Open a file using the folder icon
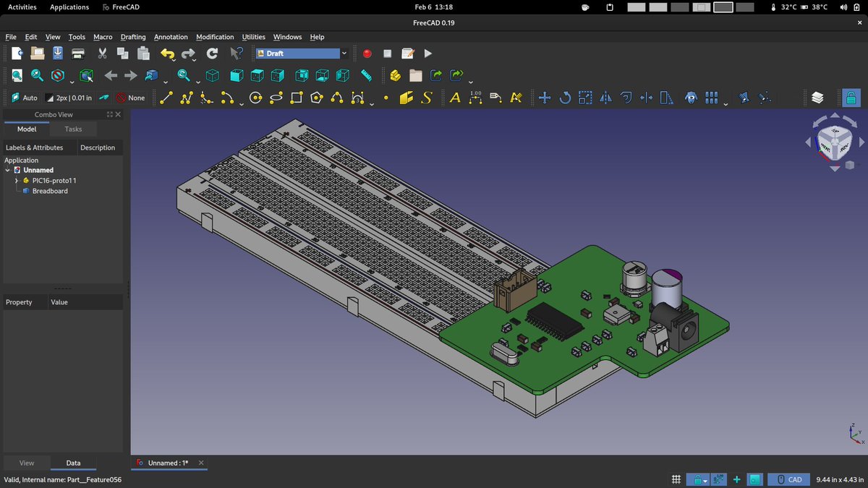 coord(37,53)
